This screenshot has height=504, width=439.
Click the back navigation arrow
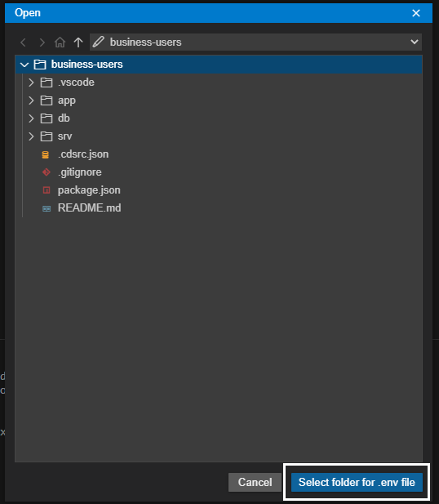(x=23, y=42)
